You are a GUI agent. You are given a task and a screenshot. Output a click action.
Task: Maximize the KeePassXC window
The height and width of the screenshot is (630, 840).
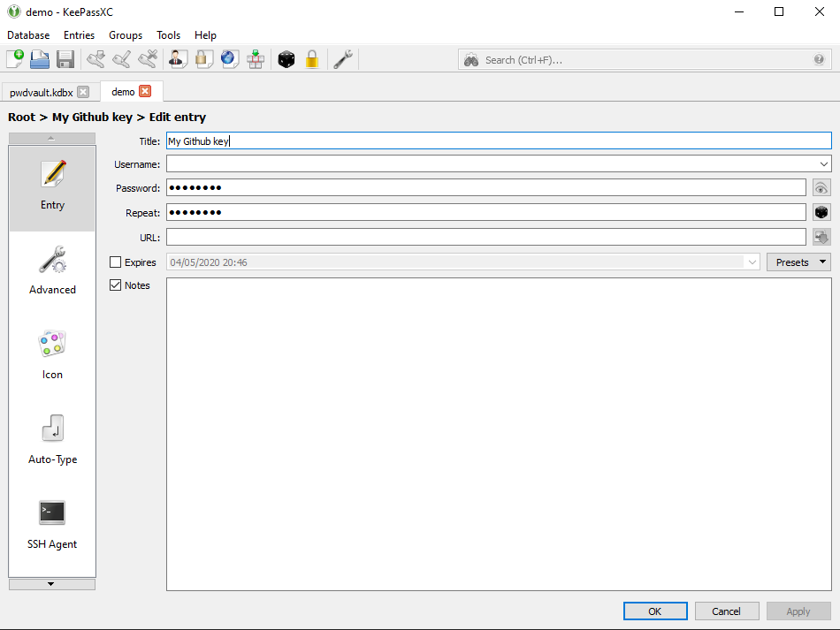point(779,11)
